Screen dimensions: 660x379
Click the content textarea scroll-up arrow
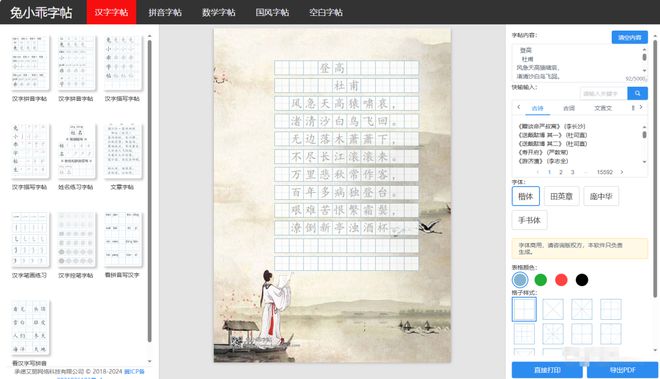tap(644, 50)
